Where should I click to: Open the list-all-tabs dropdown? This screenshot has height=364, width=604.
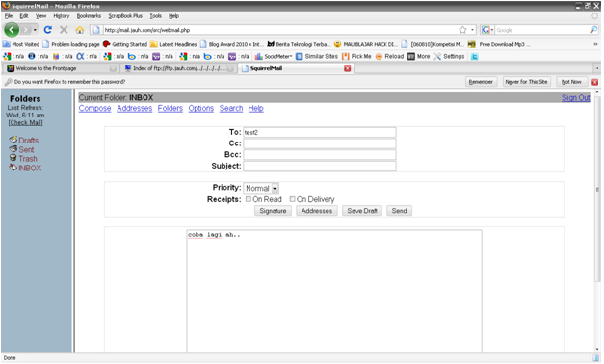597,68
